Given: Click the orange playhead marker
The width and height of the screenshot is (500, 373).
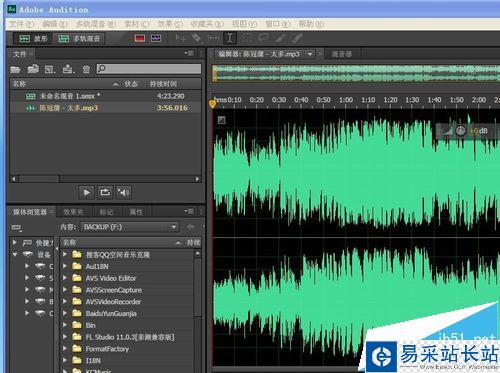Looking at the screenshot, I should 212,104.
